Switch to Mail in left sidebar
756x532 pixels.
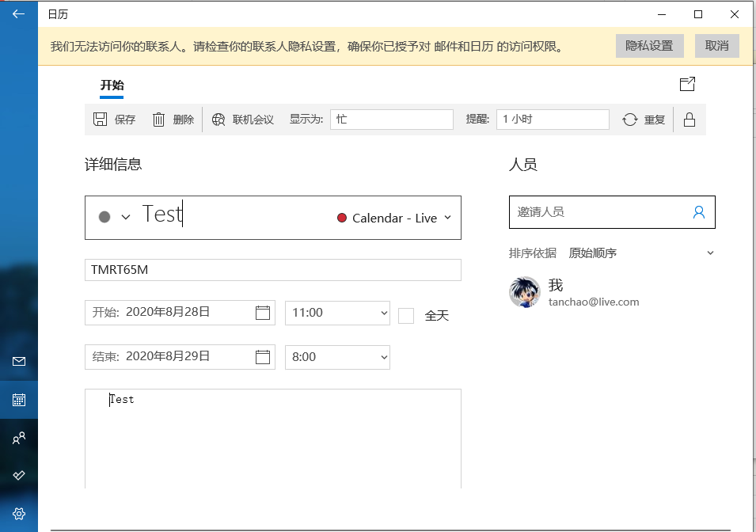point(19,362)
